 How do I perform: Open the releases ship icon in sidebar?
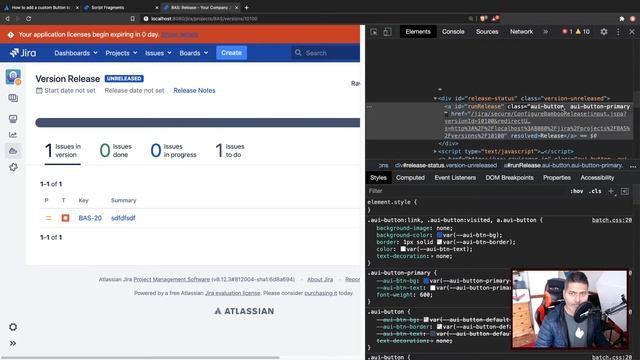point(13,151)
